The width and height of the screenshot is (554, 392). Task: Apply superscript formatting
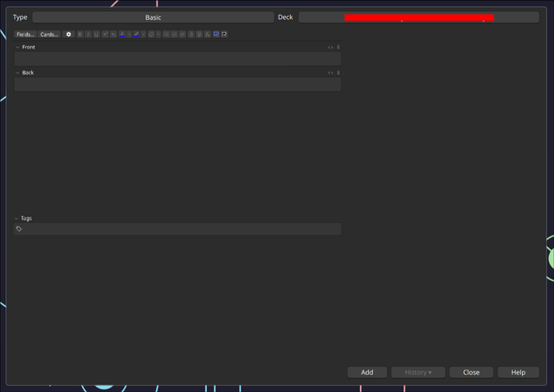click(x=105, y=35)
